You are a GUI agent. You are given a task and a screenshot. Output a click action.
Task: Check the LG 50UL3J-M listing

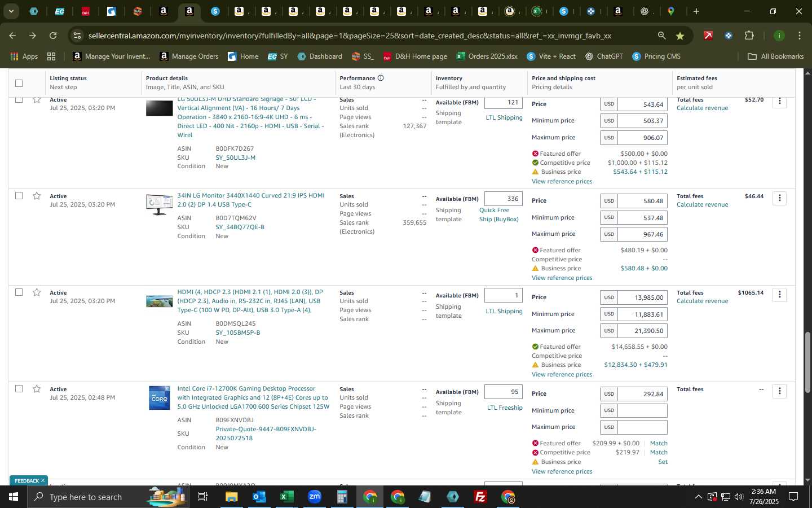coord(19,100)
